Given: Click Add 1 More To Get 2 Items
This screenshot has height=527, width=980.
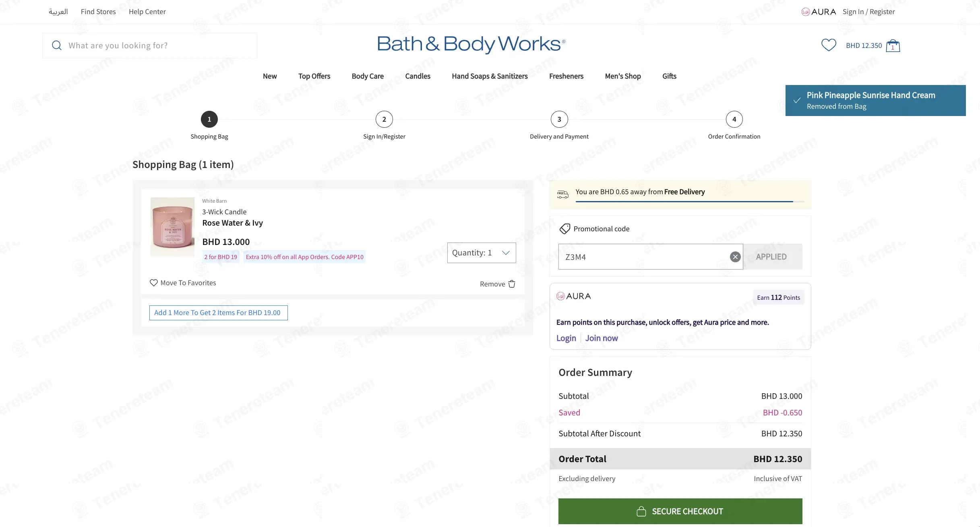Looking at the screenshot, I should (218, 313).
